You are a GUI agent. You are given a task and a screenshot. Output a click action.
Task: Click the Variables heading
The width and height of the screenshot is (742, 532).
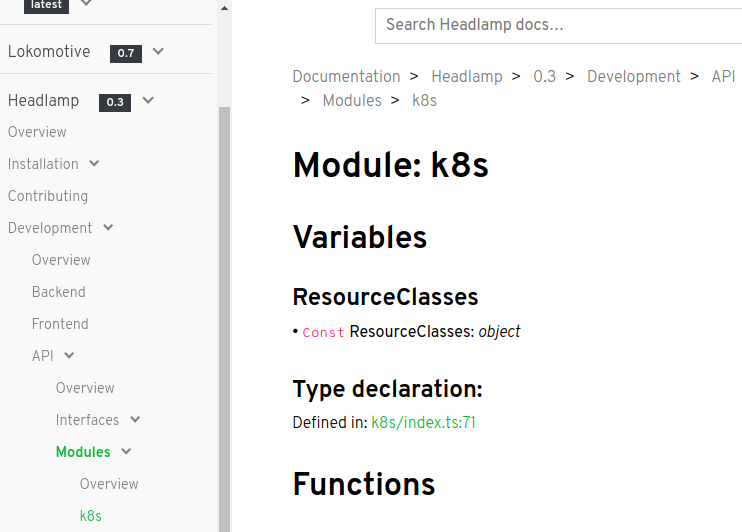pyautogui.click(x=360, y=237)
